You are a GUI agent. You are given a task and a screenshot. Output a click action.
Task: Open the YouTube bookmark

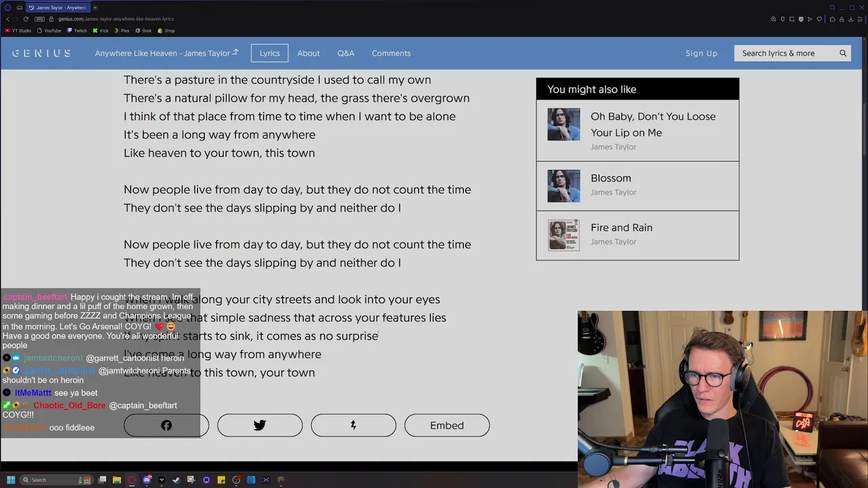tap(49, 30)
